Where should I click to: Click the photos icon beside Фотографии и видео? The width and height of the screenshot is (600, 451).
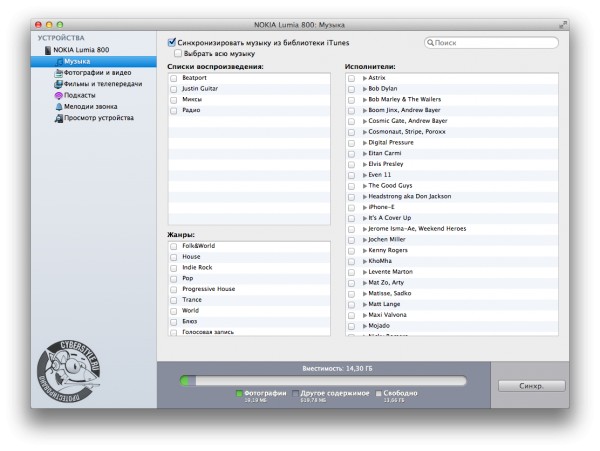[59, 73]
